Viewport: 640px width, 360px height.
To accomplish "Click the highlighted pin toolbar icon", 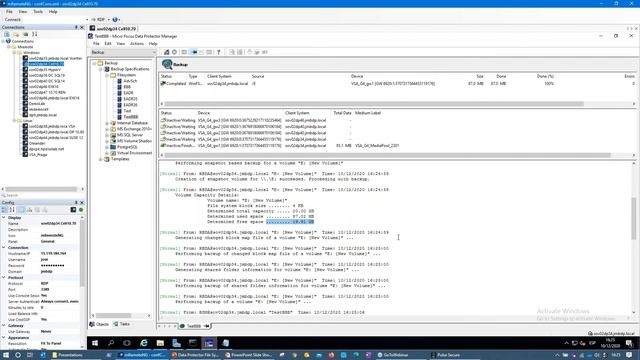I will coord(193,52).
